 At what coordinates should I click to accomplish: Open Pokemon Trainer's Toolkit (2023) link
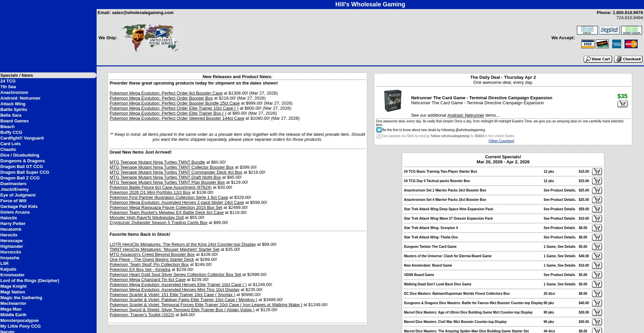tap(142, 315)
